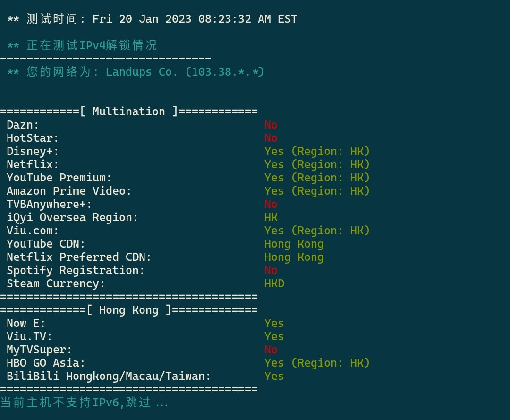Click the Spotify Registration label
Screen dimensions: 510x420
[x=76, y=270]
